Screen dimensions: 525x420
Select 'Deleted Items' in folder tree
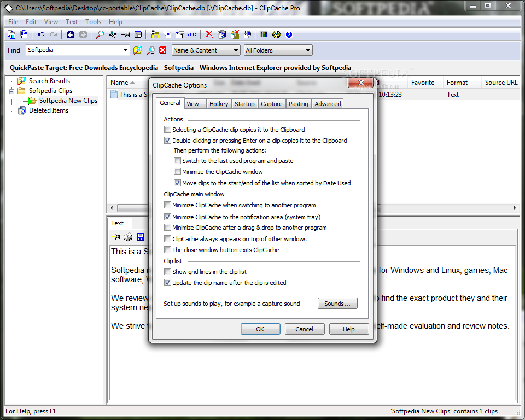point(49,110)
